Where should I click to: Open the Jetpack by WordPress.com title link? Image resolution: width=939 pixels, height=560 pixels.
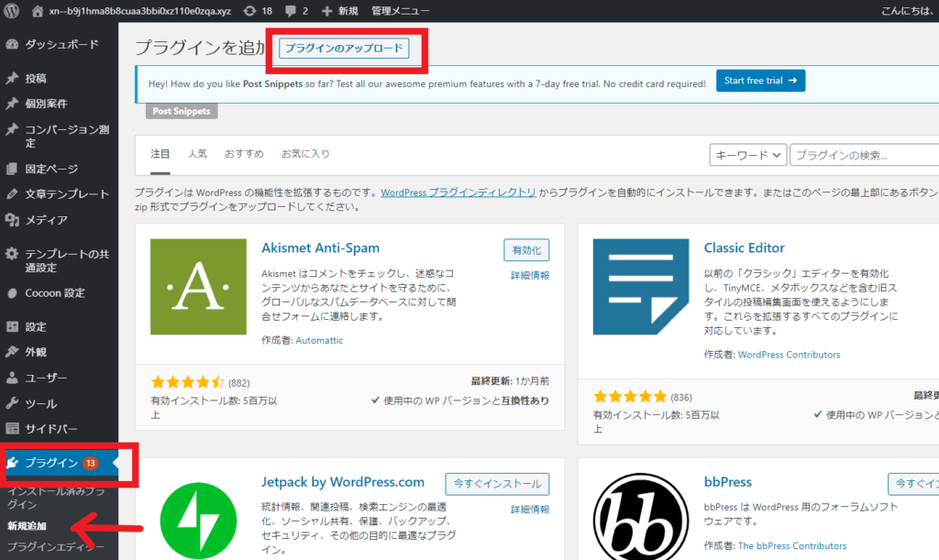[x=343, y=482]
